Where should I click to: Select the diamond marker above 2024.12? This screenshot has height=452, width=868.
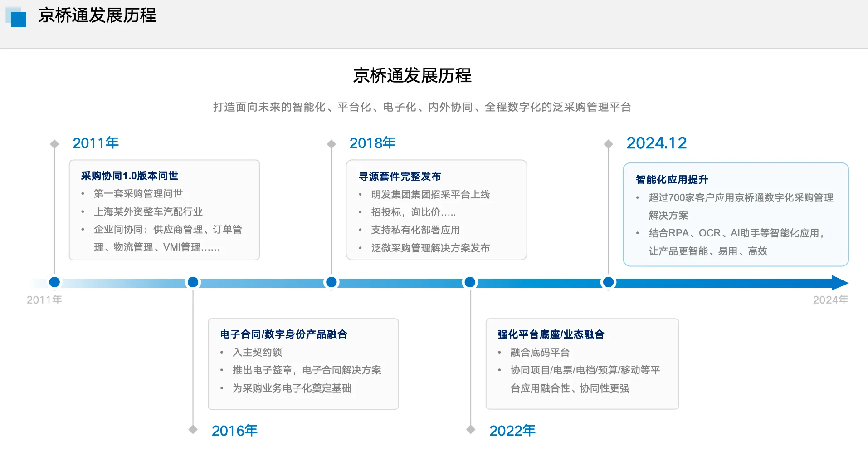click(608, 143)
